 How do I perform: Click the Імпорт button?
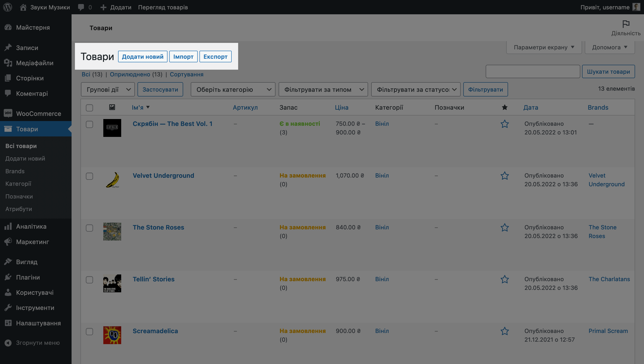point(183,56)
